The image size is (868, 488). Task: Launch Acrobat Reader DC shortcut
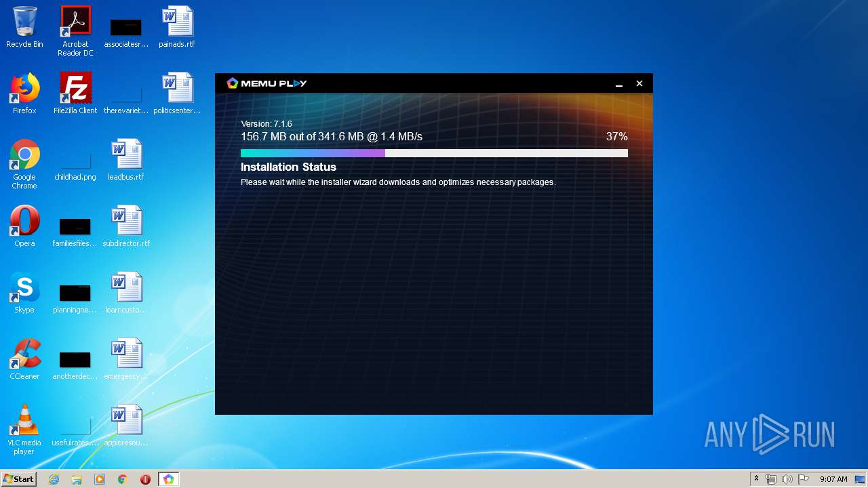75,31
